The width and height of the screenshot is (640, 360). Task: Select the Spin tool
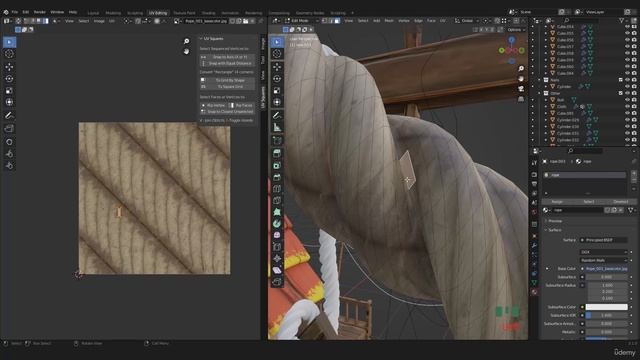pyautogui.click(x=277, y=223)
